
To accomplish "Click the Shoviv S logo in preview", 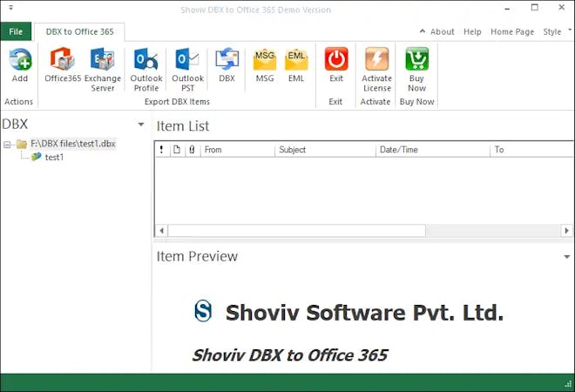I will [203, 311].
